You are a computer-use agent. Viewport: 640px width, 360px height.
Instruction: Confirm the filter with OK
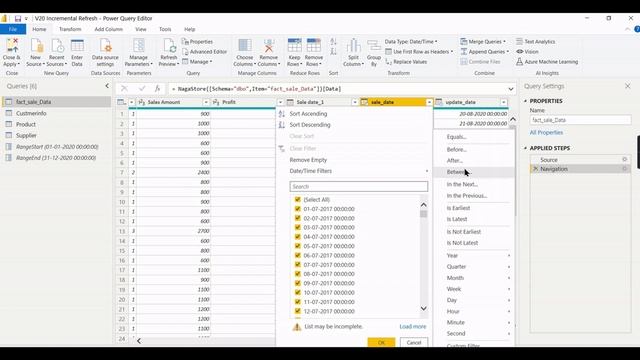(381, 342)
